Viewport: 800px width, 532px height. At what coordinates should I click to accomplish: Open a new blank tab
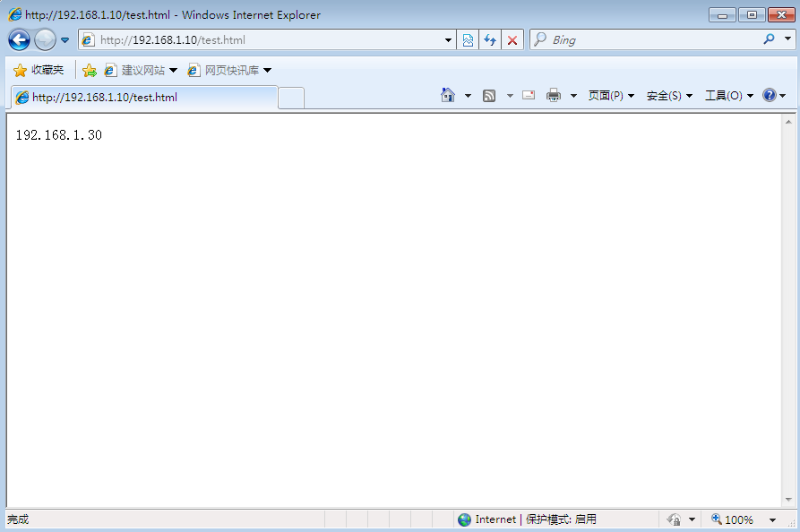(x=291, y=99)
